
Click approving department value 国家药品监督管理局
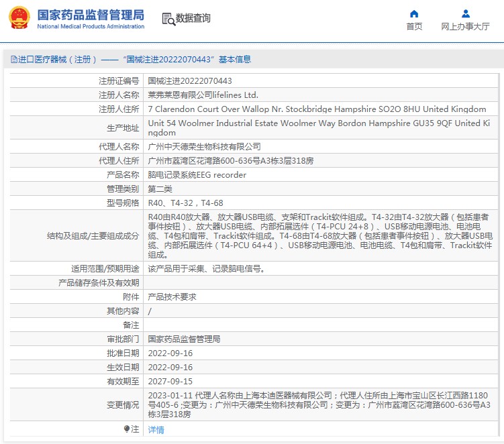[x=184, y=339]
